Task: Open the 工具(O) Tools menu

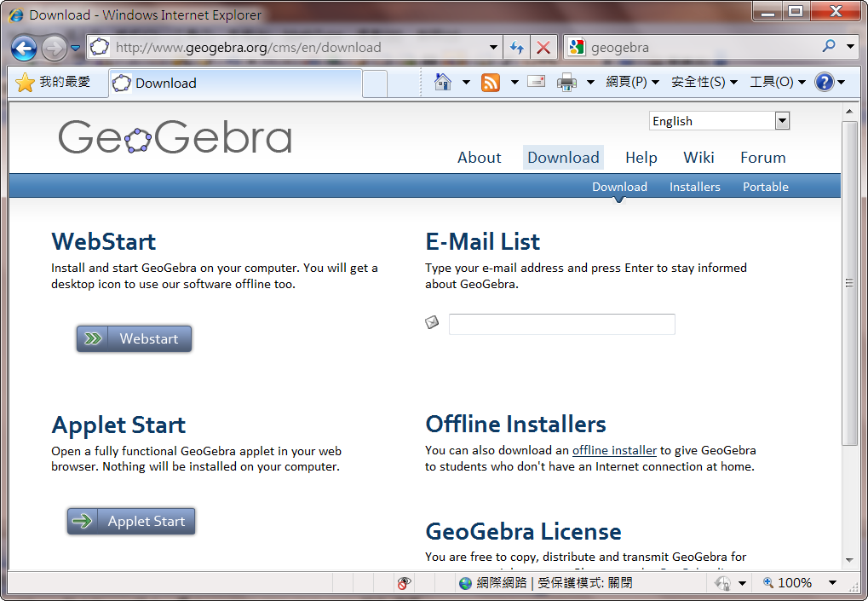Action: pyautogui.click(x=777, y=83)
